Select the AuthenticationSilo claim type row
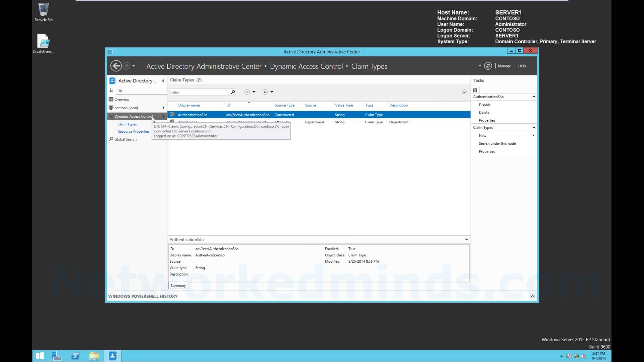The image size is (644, 362). (319, 115)
